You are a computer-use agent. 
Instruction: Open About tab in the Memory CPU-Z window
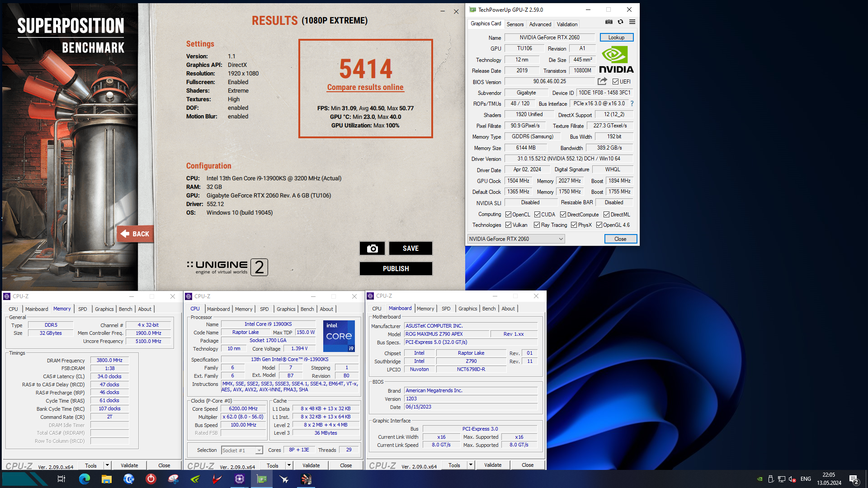pyautogui.click(x=145, y=309)
